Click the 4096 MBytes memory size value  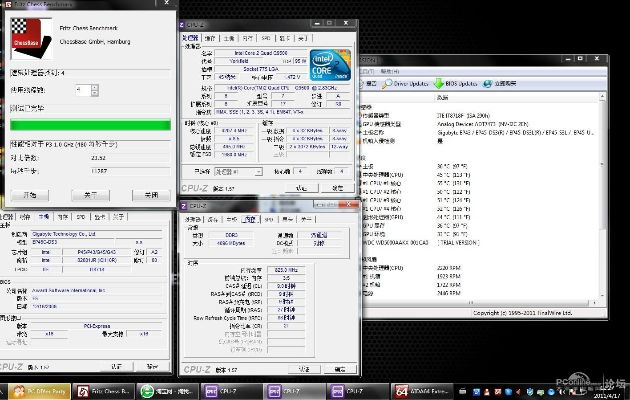pos(231,243)
